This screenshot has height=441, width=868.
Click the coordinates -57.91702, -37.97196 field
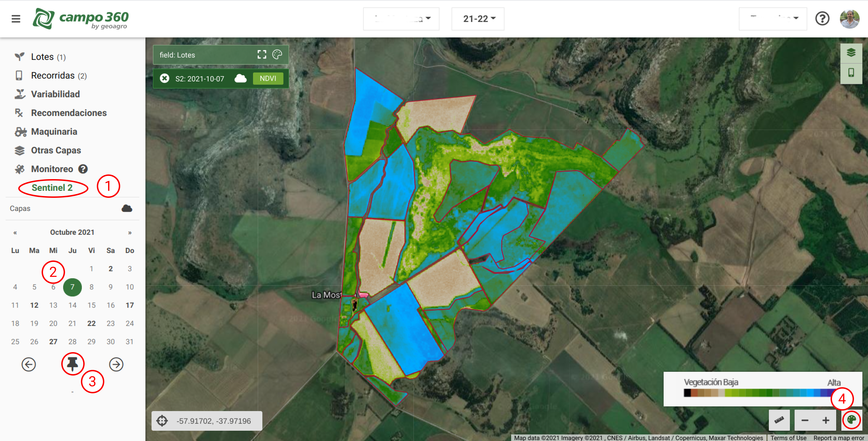click(214, 421)
